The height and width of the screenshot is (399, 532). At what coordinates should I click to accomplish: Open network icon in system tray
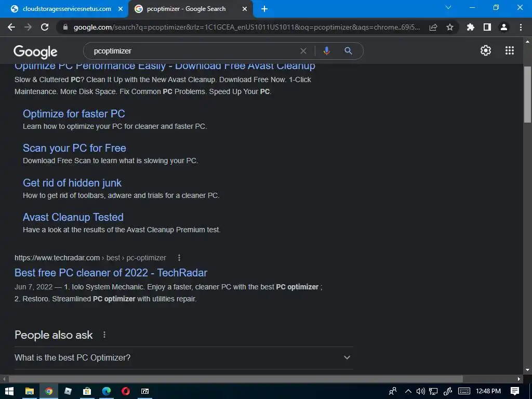click(x=433, y=391)
